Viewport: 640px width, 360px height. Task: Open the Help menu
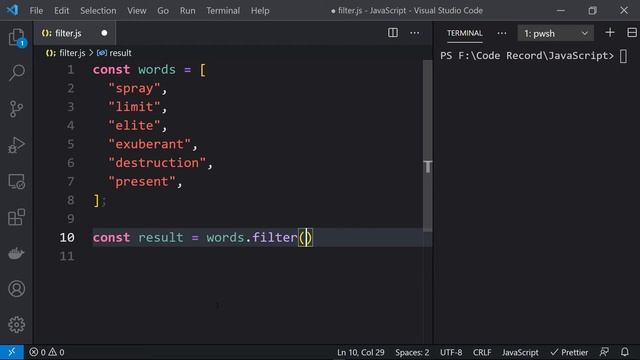(x=260, y=11)
